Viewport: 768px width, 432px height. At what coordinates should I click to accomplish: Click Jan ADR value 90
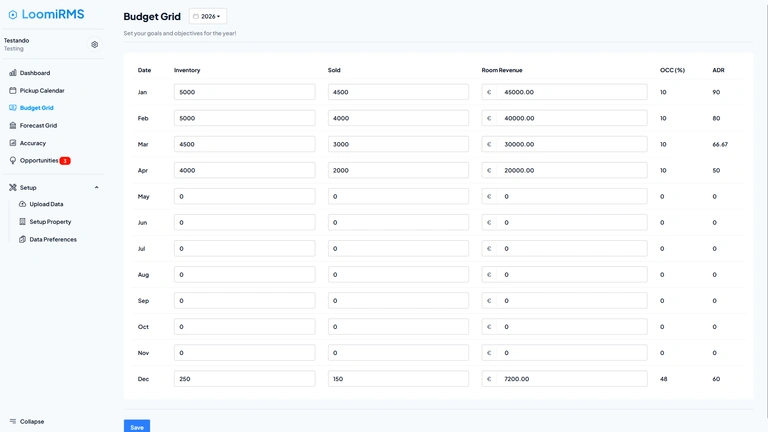pos(716,92)
